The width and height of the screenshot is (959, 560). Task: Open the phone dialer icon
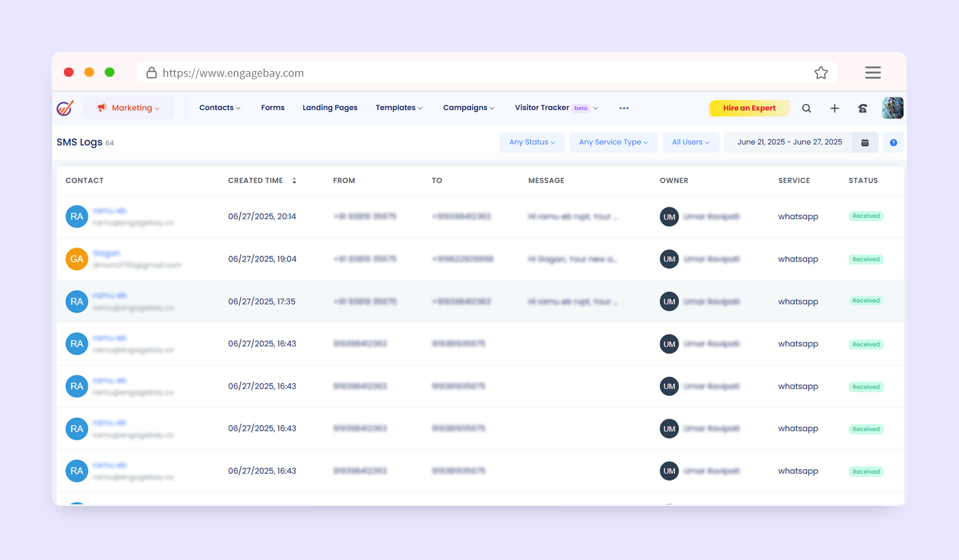pos(862,108)
